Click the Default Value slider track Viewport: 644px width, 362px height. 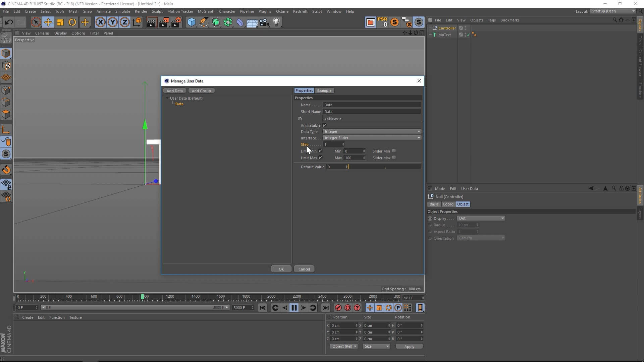pos(385,167)
